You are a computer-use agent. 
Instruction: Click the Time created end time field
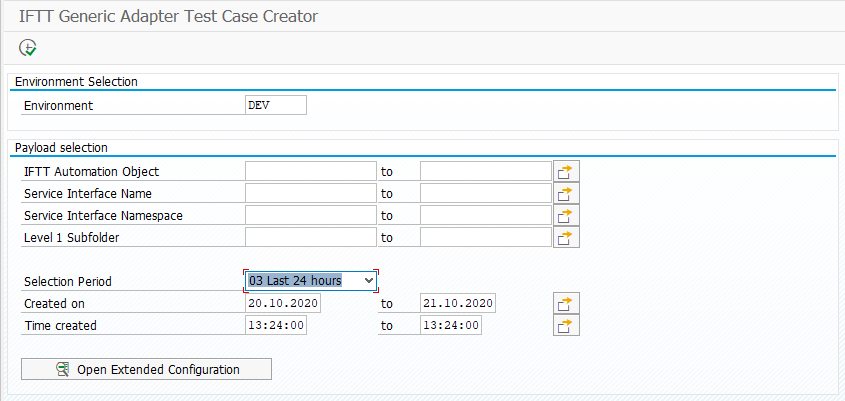(451, 325)
